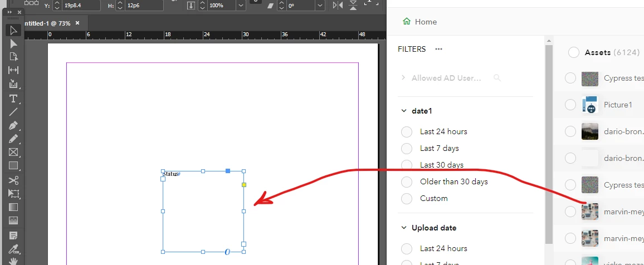
Task: Open the 0° shear angle dropdown
Action: pyautogui.click(x=320, y=6)
